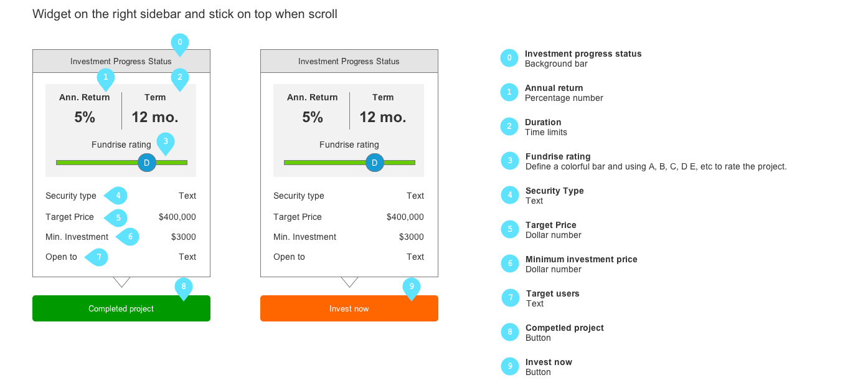Click annotation marker 0 on the left widget header
Screen dimensions: 868x385
tap(180, 43)
